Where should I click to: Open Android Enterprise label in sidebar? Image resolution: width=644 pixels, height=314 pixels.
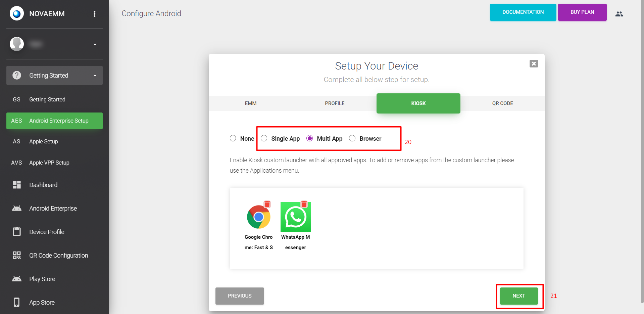(x=53, y=209)
